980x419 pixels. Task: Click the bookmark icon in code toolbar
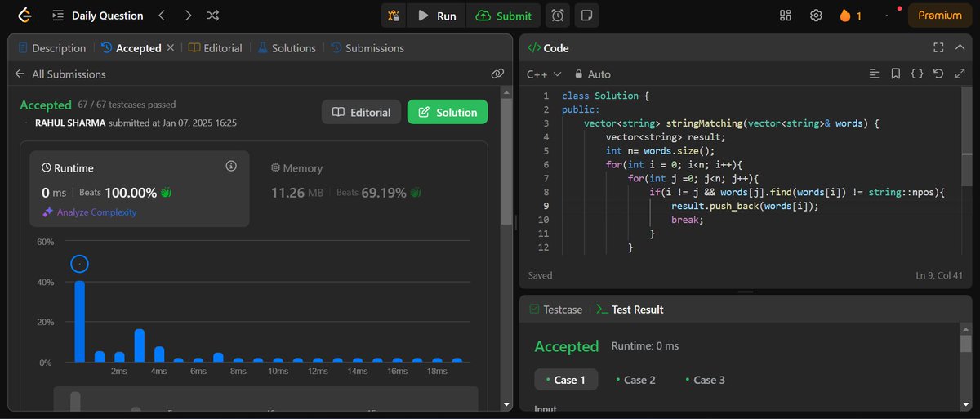pos(896,74)
